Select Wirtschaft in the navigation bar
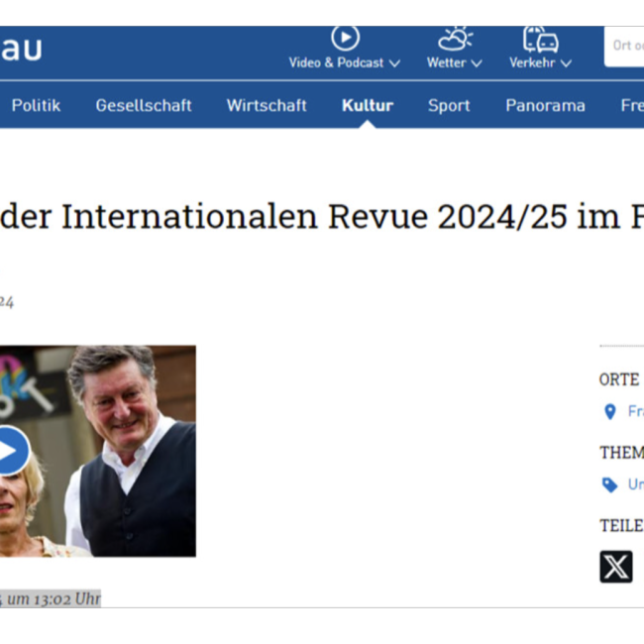Image resolution: width=644 pixels, height=644 pixels. pos(267,105)
